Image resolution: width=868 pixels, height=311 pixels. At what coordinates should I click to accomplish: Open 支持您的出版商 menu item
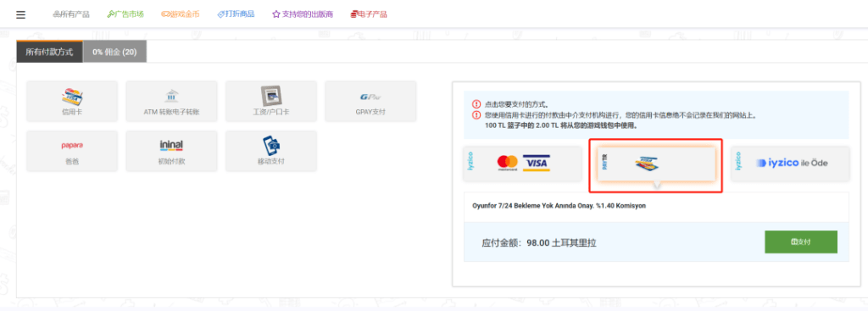303,14
